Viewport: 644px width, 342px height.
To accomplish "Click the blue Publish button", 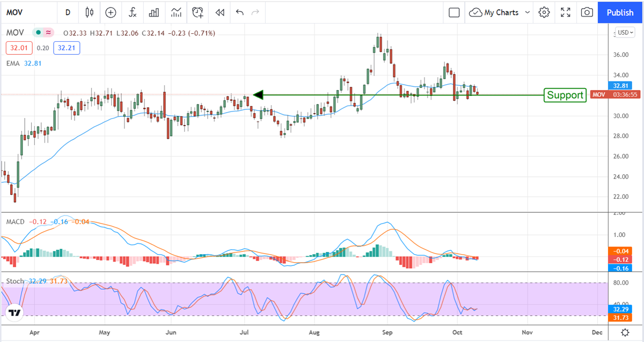I will (620, 12).
